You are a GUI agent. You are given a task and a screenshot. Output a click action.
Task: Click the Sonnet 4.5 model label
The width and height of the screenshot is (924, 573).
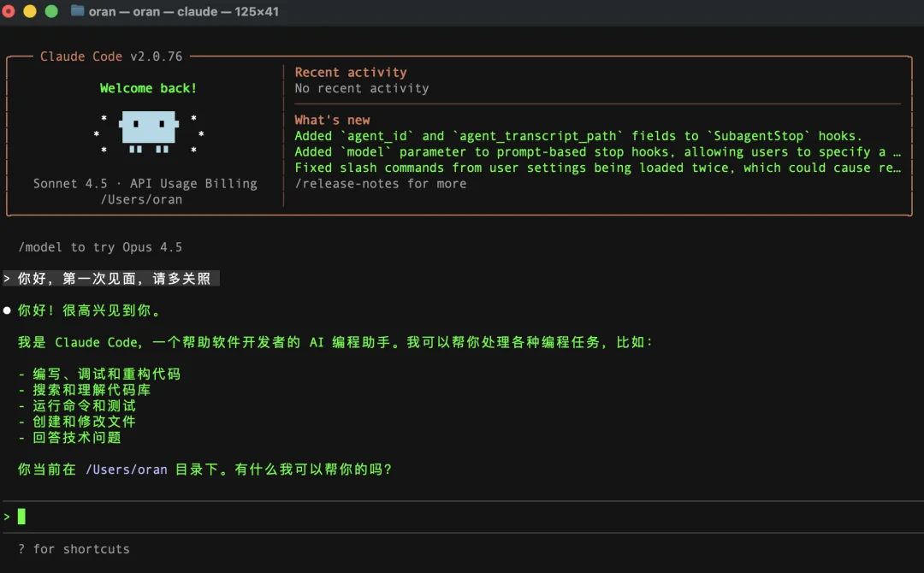(x=70, y=183)
